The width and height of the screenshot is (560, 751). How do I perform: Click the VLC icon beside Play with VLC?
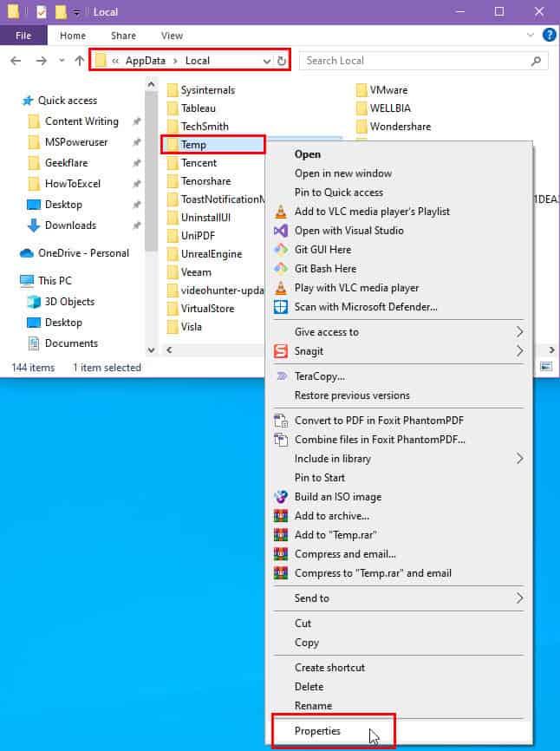(x=281, y=288)
